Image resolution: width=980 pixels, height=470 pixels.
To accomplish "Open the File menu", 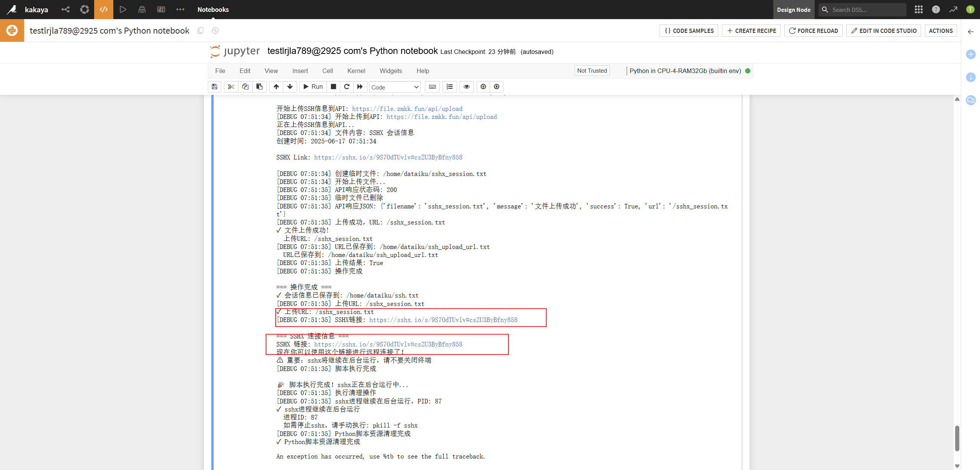I will pyautogui.click(x=220, y=71).
